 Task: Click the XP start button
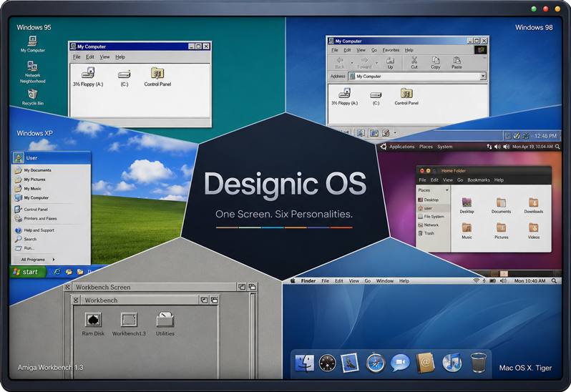click(x=28, y=272)
